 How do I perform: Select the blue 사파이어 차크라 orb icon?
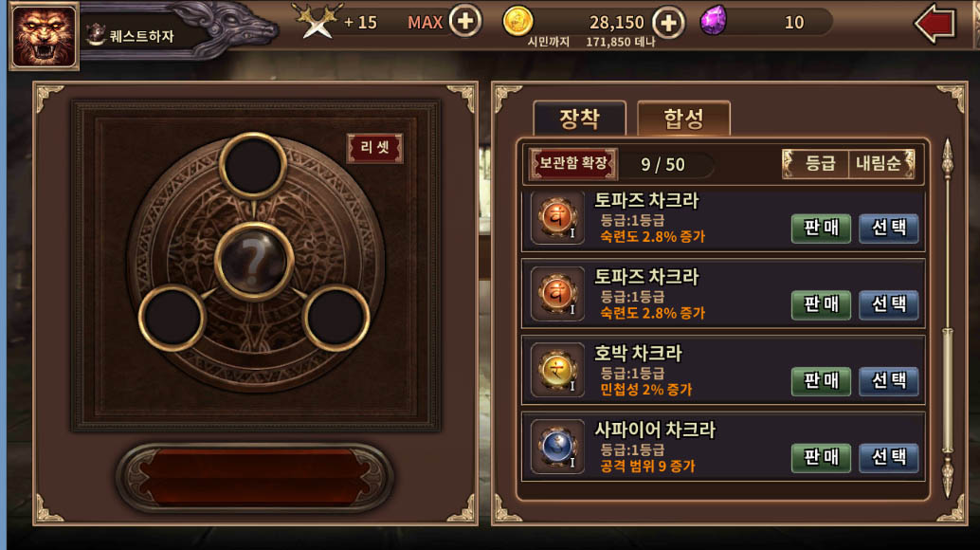(x=557, y=447)
